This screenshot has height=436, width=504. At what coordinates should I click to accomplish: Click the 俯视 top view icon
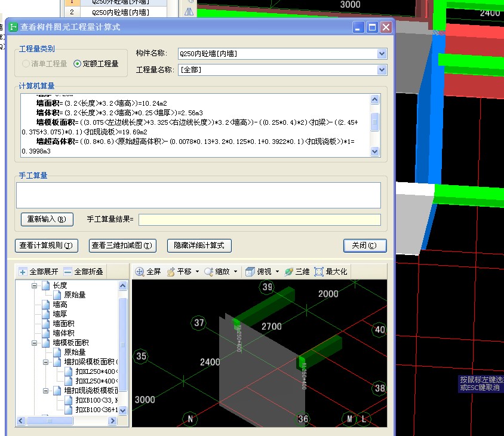(x=250, y=272)
